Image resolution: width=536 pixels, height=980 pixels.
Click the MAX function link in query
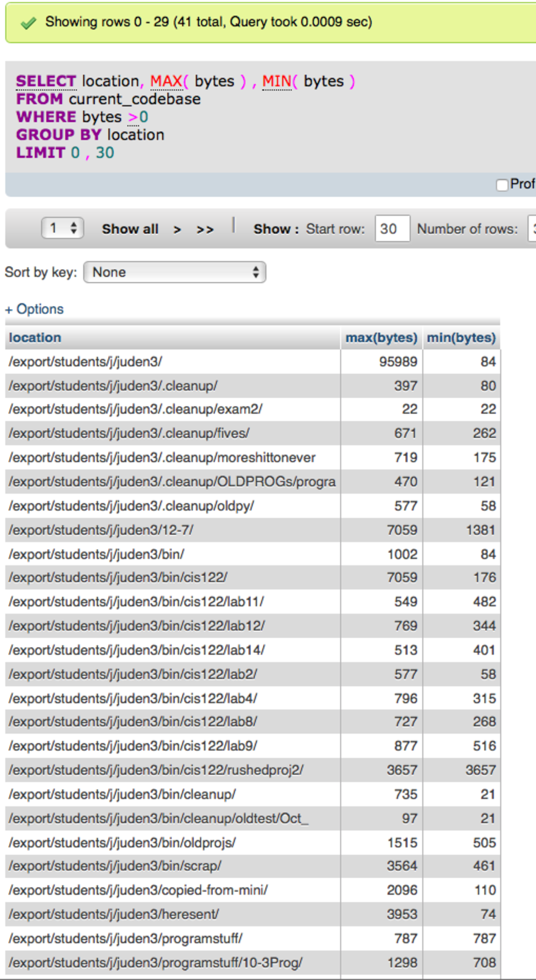point(166,81)
